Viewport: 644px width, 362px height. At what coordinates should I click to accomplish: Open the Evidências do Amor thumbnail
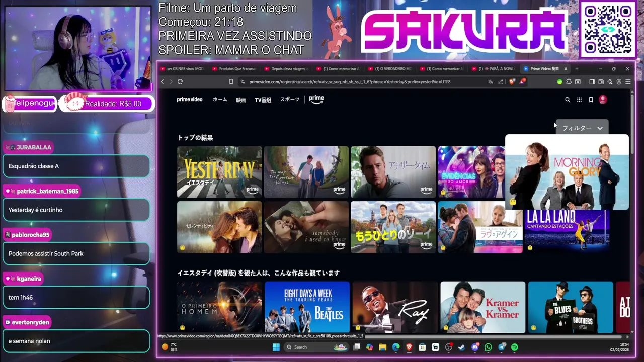click(471, 172)
